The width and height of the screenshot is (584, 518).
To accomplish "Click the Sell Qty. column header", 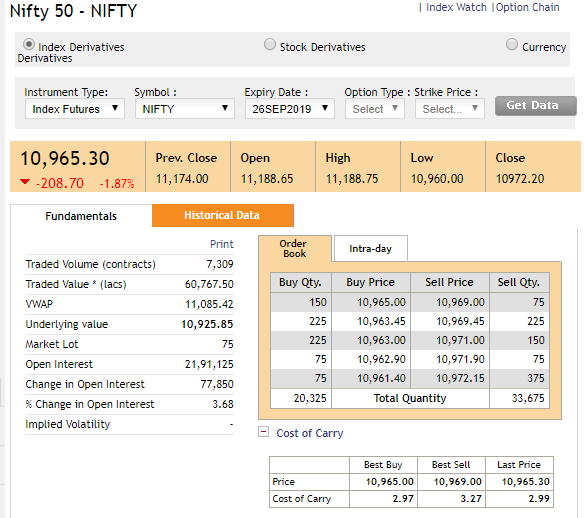I will pyautogui.click(x=519, y=282).
